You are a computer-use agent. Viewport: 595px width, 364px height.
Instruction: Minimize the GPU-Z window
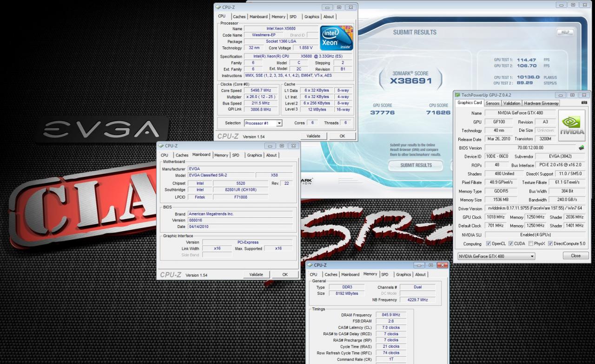(x=561, y=95)
